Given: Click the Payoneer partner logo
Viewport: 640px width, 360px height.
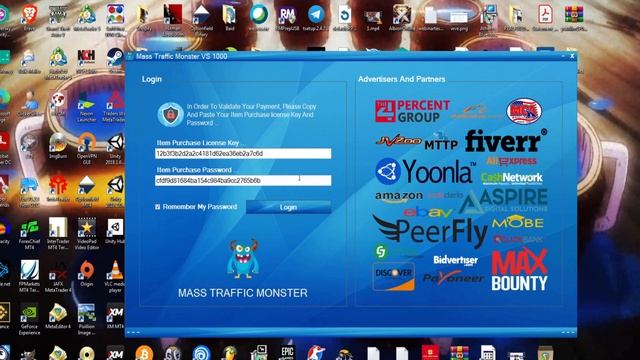Looking at the screenshot, I should 453,278.
